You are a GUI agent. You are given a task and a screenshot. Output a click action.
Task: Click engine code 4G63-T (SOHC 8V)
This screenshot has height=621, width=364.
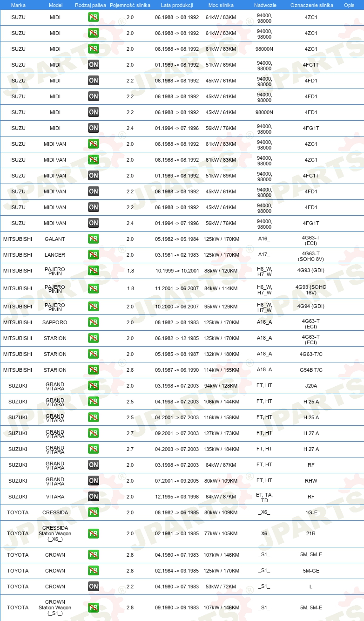311,256
